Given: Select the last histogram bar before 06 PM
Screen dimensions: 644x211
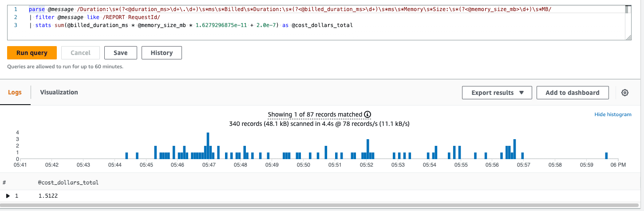Looking at the screenshot, I should pos(606,156).
